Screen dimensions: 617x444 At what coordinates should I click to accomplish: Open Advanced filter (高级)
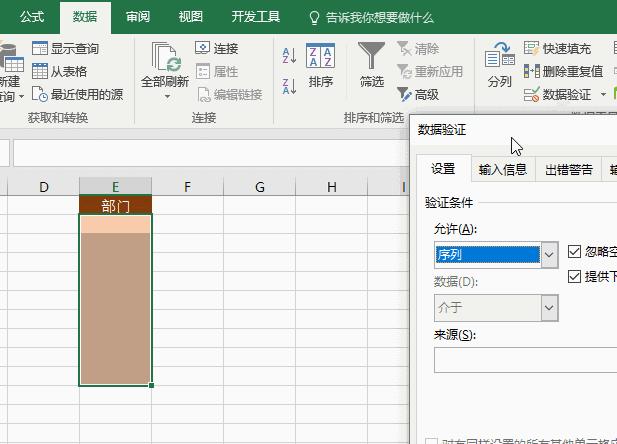coord(418,94)
